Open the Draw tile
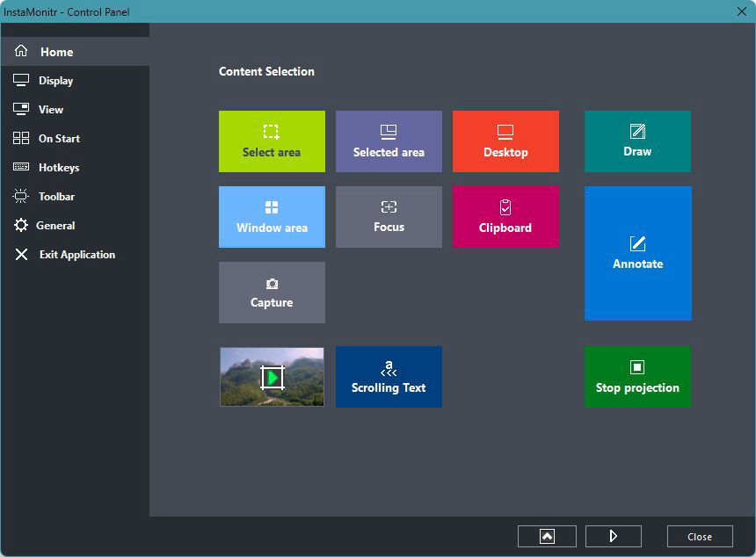 (637, 141)
